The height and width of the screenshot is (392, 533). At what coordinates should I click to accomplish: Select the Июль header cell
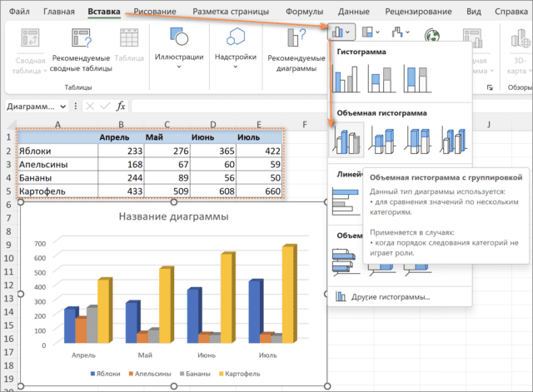coord(259,137)
